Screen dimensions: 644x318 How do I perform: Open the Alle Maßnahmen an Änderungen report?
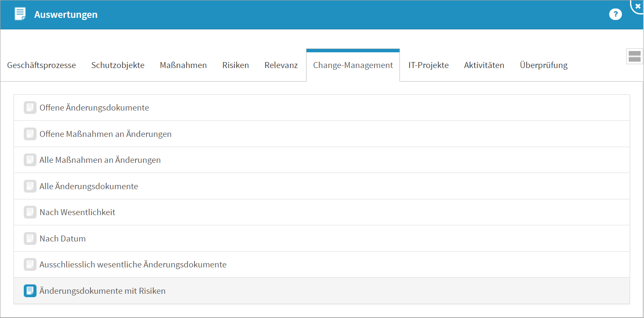point(100,160)
